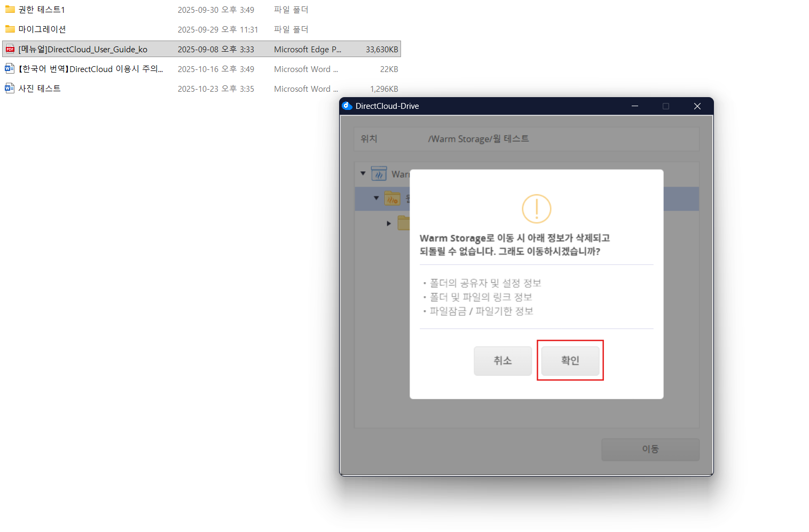Viewport: 809px width, 532px height.
Task: Click the 이동 button at dialog bottom
Action: click(650, 449)
